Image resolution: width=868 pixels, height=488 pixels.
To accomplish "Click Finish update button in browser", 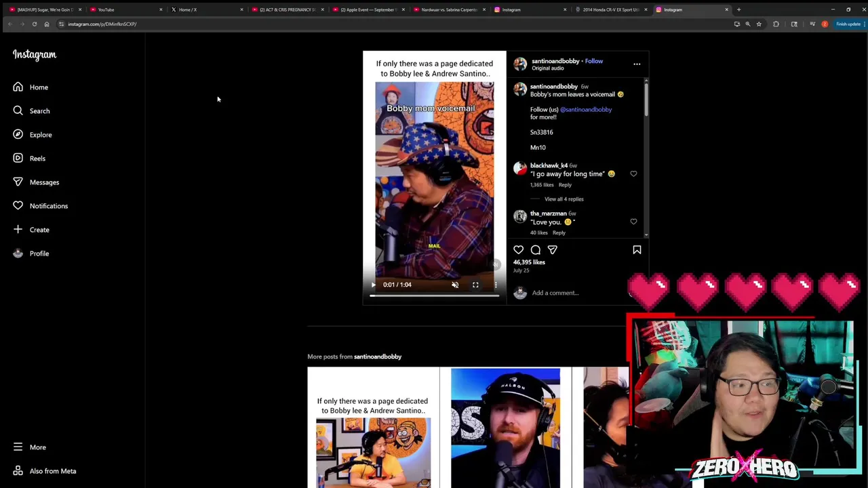I will [849, 24].
